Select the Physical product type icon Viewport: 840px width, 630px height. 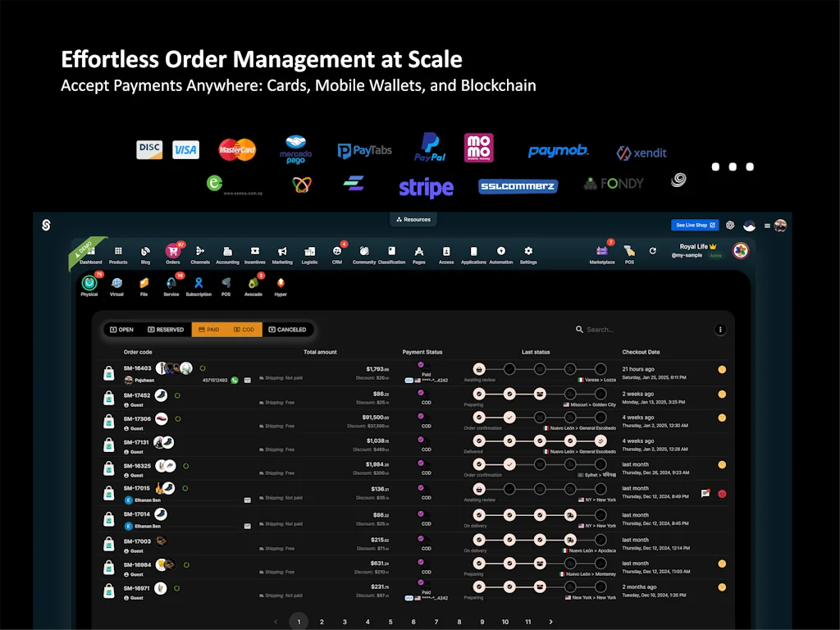coord(89,284)
